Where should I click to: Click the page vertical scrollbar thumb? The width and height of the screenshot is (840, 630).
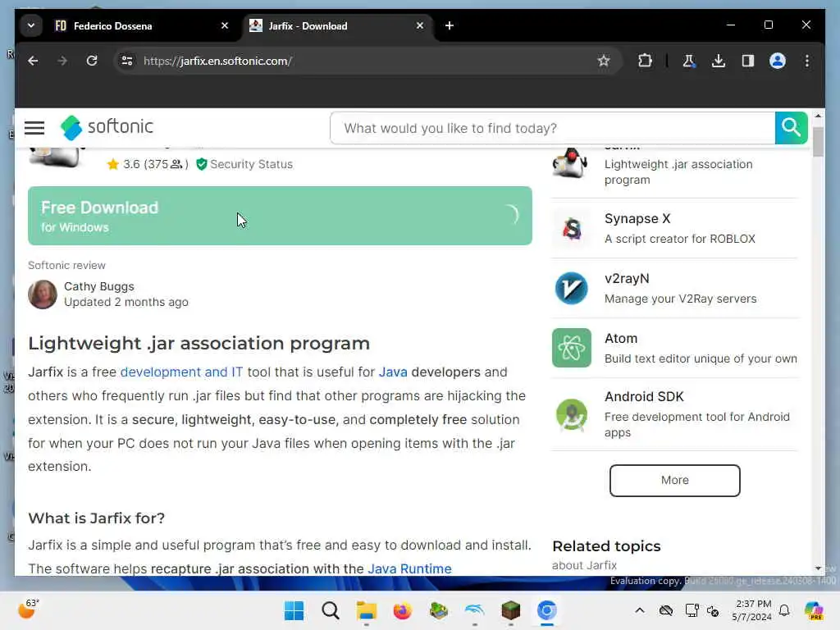(818, 142)
